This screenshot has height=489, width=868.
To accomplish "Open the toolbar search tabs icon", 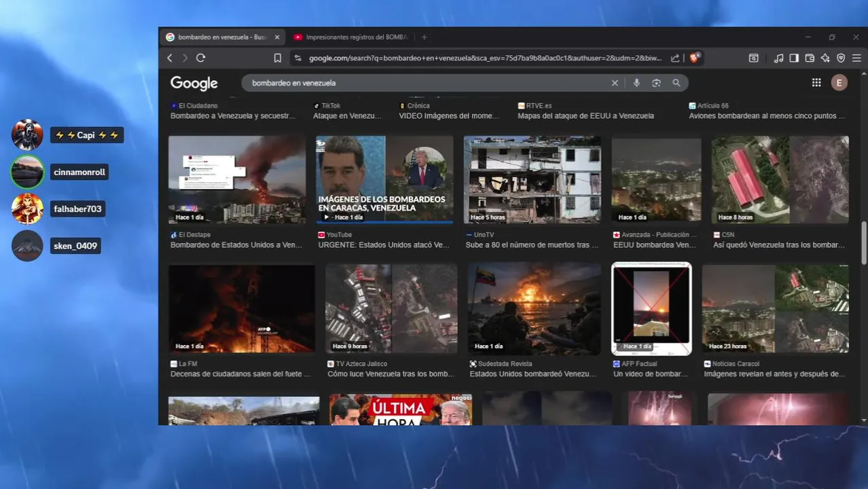I will point(754,58).
